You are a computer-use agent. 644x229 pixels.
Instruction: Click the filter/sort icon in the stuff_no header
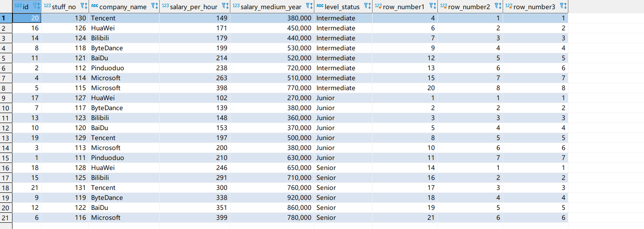point(84,6)
